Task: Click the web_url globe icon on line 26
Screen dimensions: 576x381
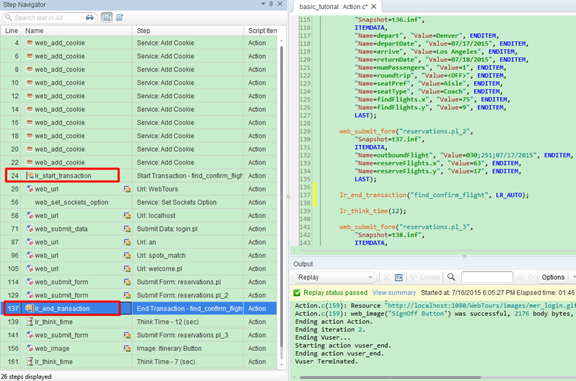Action: (30, 189)
